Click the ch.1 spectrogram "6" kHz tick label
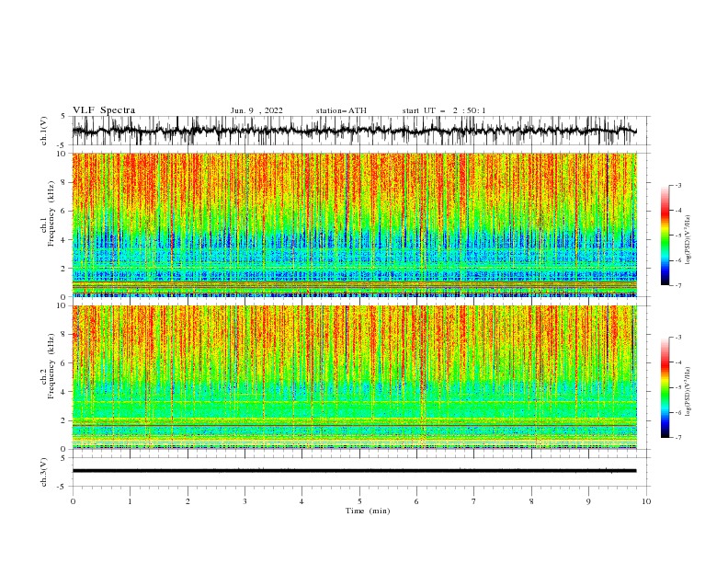Image resolution: width=728 pixels, height=563 pixels. click(63, 212)
